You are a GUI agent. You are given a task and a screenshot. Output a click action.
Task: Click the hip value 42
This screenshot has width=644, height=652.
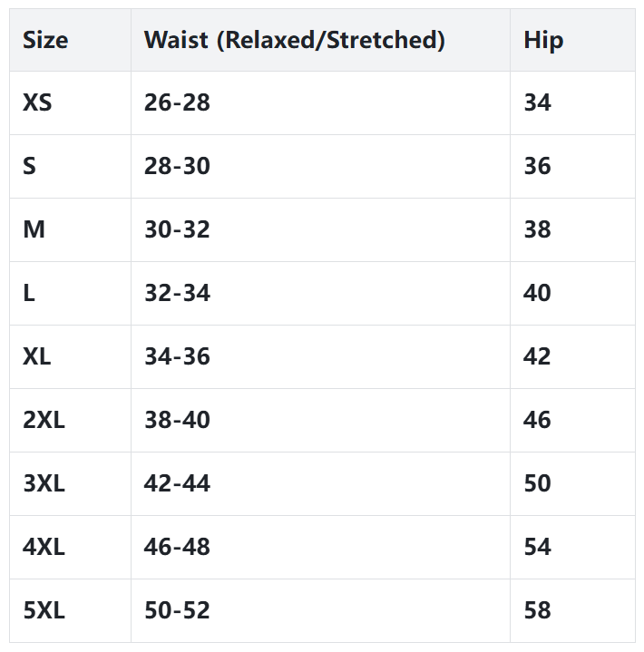pos(537,357)
